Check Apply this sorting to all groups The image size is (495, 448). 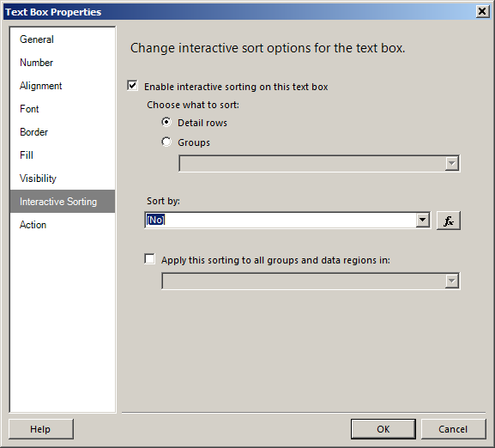(x=149, y=259)
